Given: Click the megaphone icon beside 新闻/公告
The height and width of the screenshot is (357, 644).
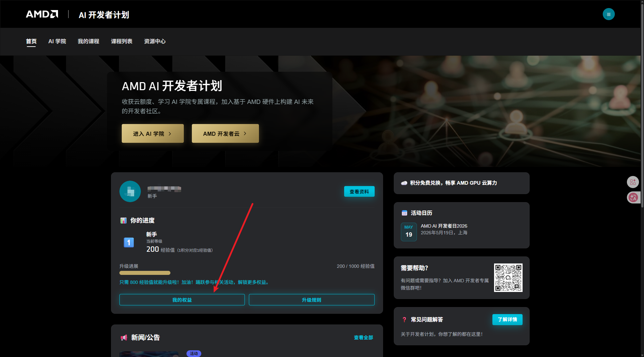Looking at the screenshot, I should click(x=124, y=338).
